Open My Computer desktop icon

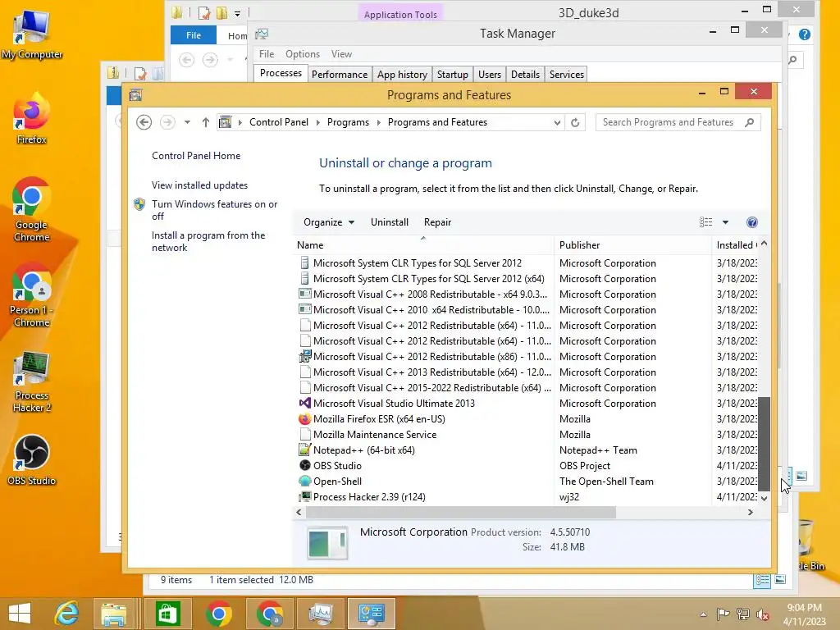coord(31,33)
